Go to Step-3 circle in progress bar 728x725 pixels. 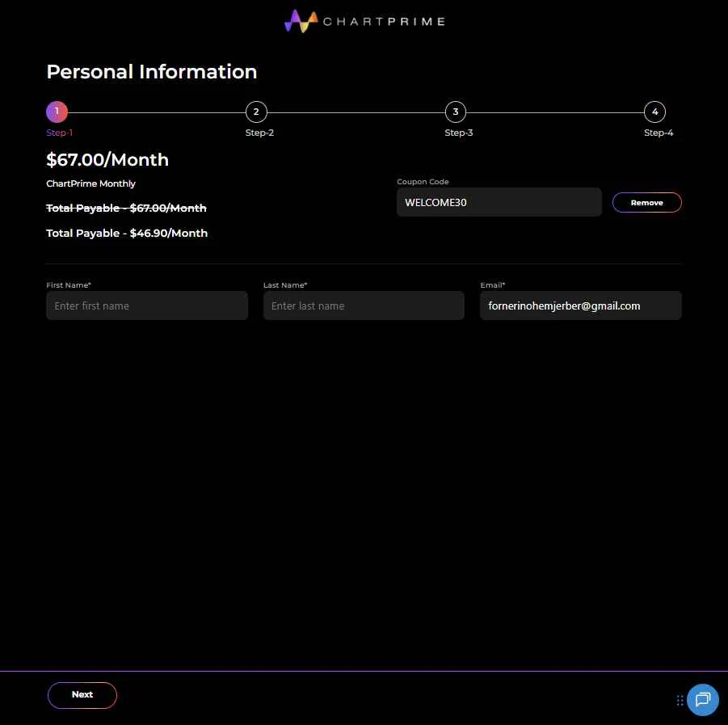456,112
